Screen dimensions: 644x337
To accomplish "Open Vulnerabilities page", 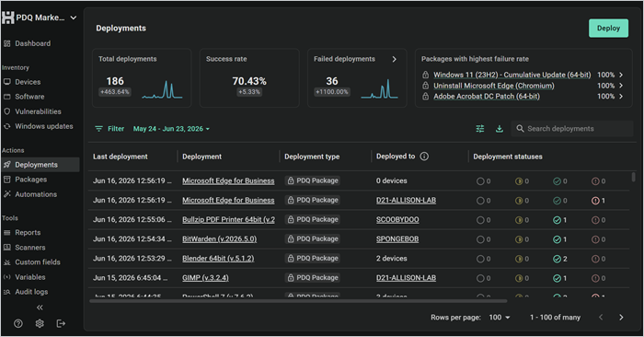I will point(39,111).
